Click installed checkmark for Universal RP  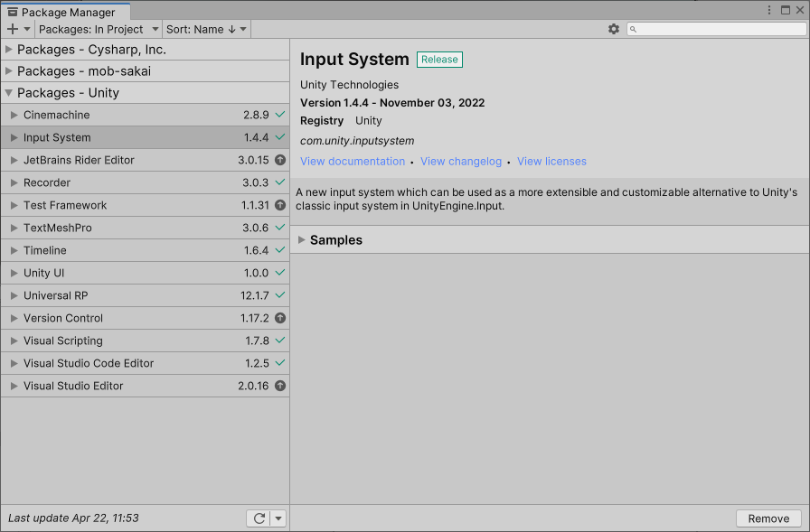pos(280,295)
